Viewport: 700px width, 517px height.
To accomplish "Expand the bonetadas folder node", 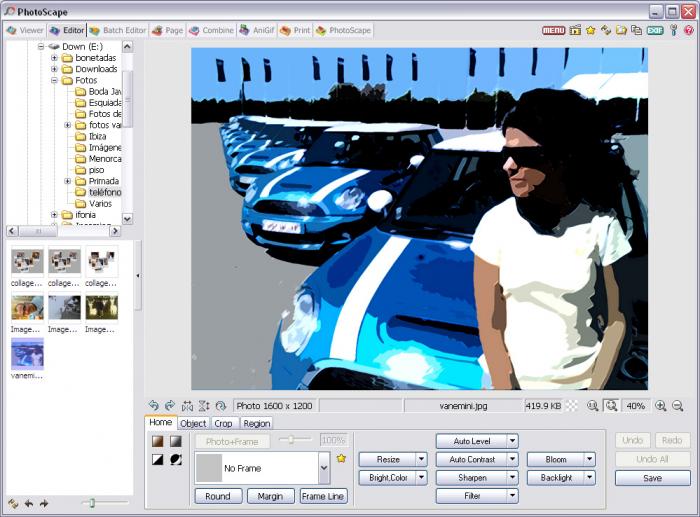I will pyautogui.click(x=54, y=58).
